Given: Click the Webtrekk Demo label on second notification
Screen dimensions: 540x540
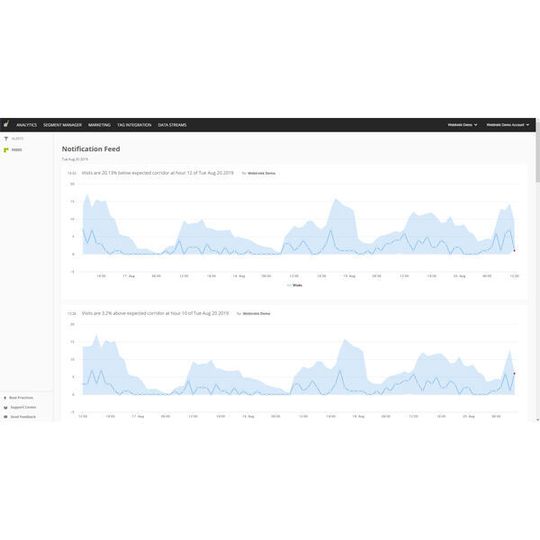Looking at the screenshot, I should (257, 313).
